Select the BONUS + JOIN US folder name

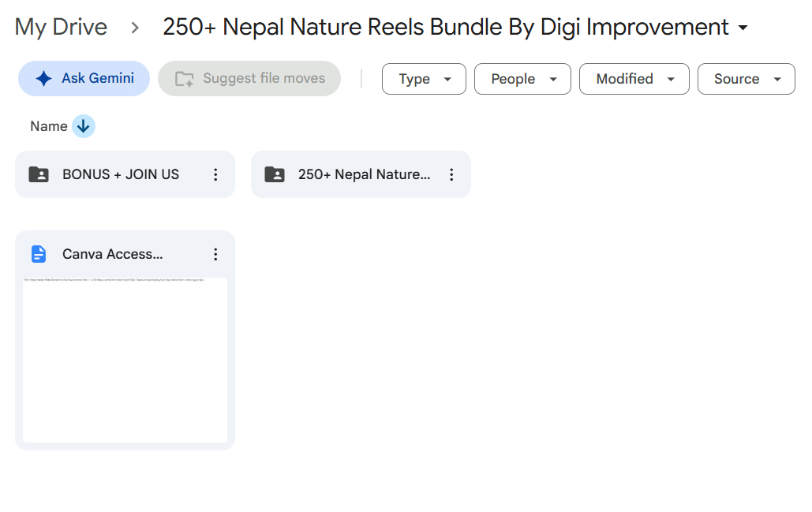(121, 174)
